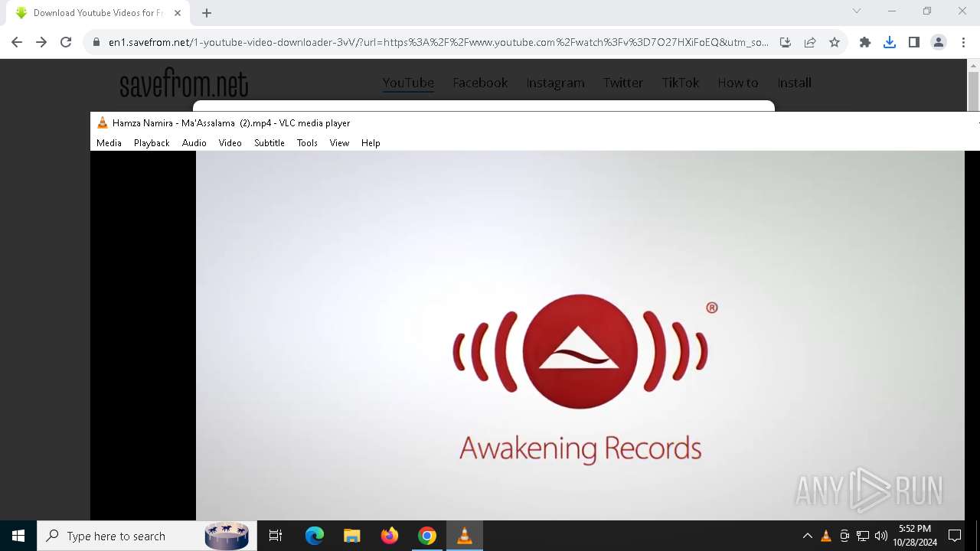Viewport: 980px width, 551px height.
Task: Launch Microsoft Edge from taskbar
Action: tap(315, 536)
